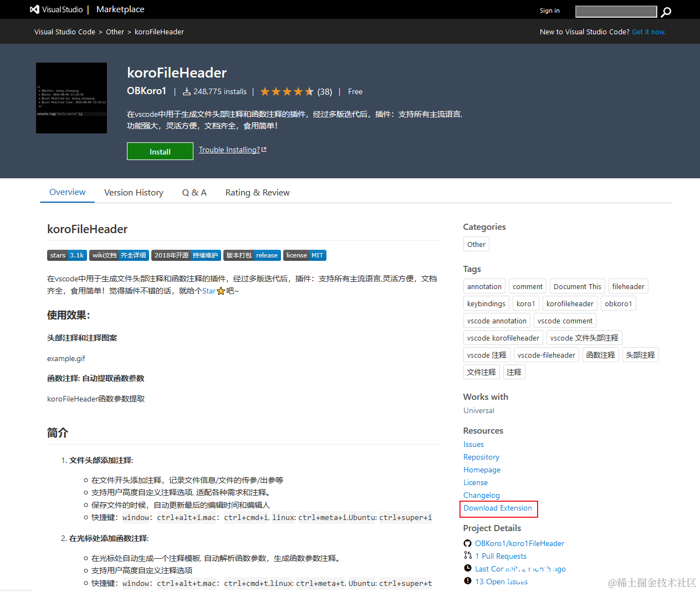Click the koroFileHeader extension thumbnail image
This screenshot has height=592, width=700.
point(71,98)
